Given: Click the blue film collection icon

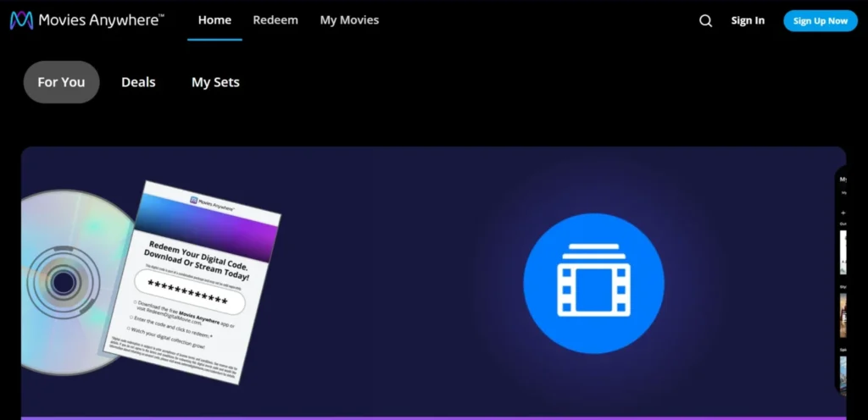Looking at the screenshot, I should coord(593,284).
